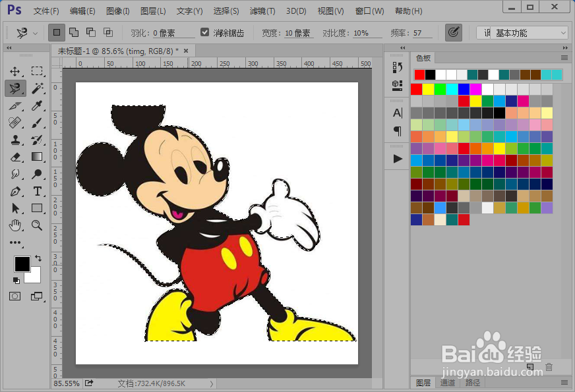Image resolution: width=575 pixels, height=392 pixels.
Task: Toggle tablet pressure for pen width
Action: pos(453,32)
